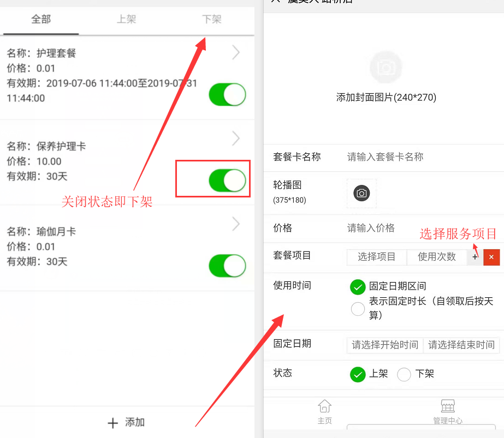Click the 请选择开始时间 date field

(385, 345)
